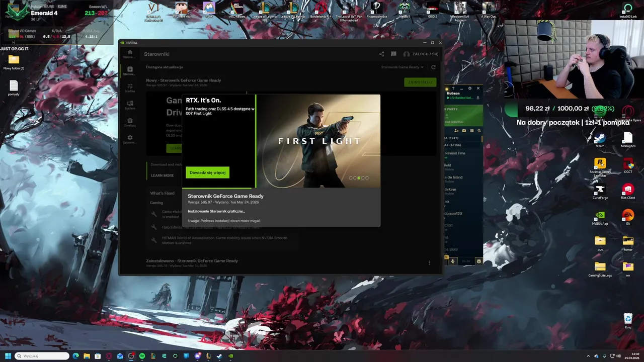Open Spotify from the taskbar
Viewport: 644px width, 362px height.
[x=142, y=356]
